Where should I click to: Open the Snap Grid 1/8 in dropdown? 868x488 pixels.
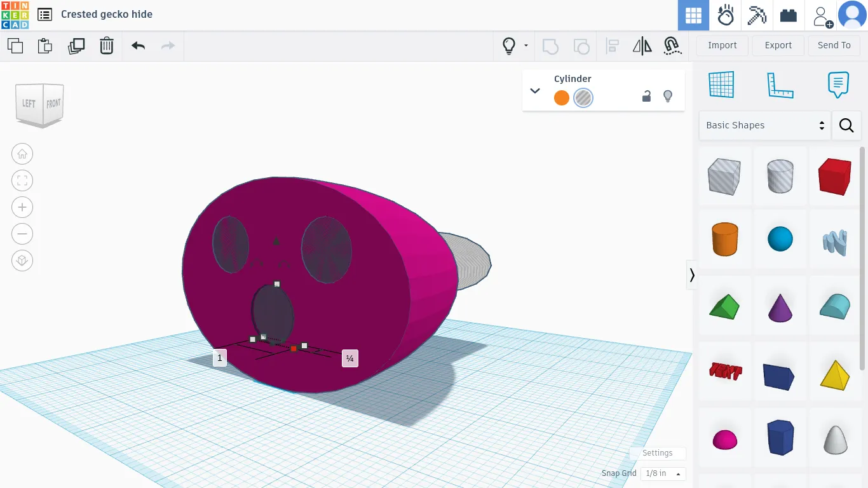[x=663, y=473]
